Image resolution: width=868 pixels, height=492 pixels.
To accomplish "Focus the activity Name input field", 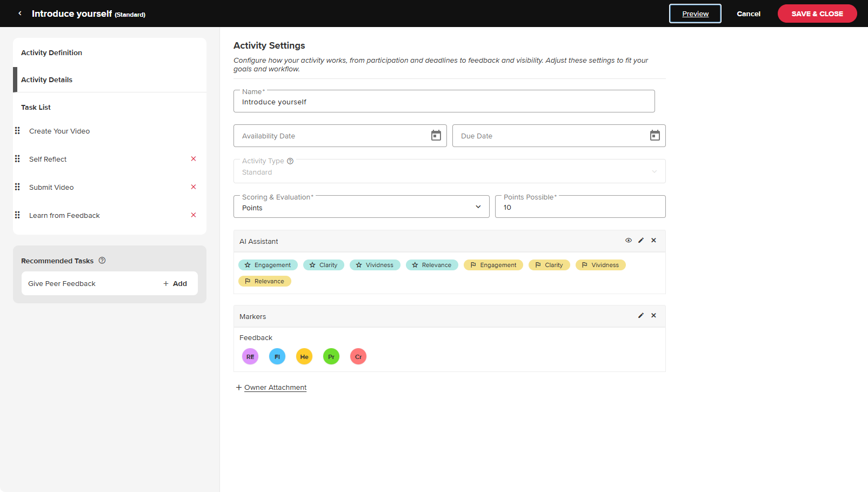I will pos(444,101).
